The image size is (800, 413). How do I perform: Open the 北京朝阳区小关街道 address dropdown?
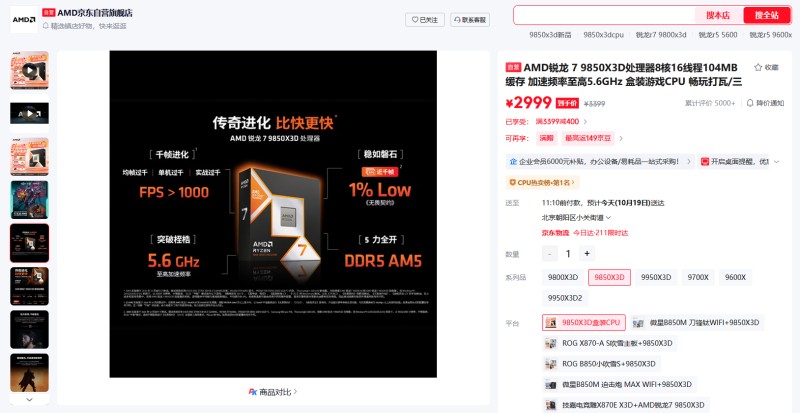(x=576, y=217)
